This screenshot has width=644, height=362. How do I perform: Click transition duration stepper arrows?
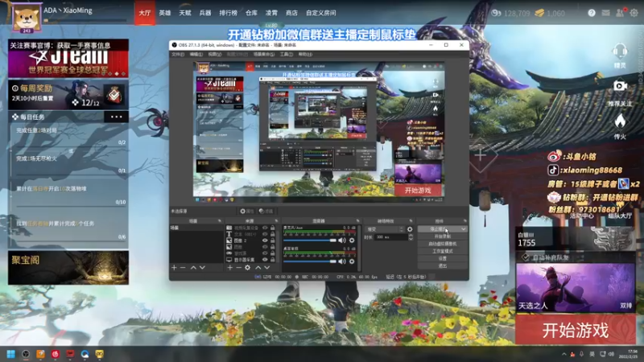[411, 237]
